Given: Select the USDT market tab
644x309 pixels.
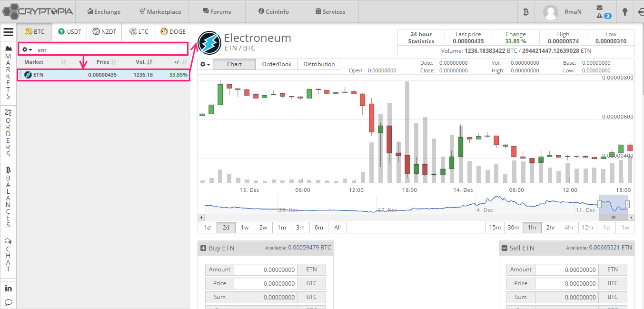Looking at the screenshot, I should (69, 32).
